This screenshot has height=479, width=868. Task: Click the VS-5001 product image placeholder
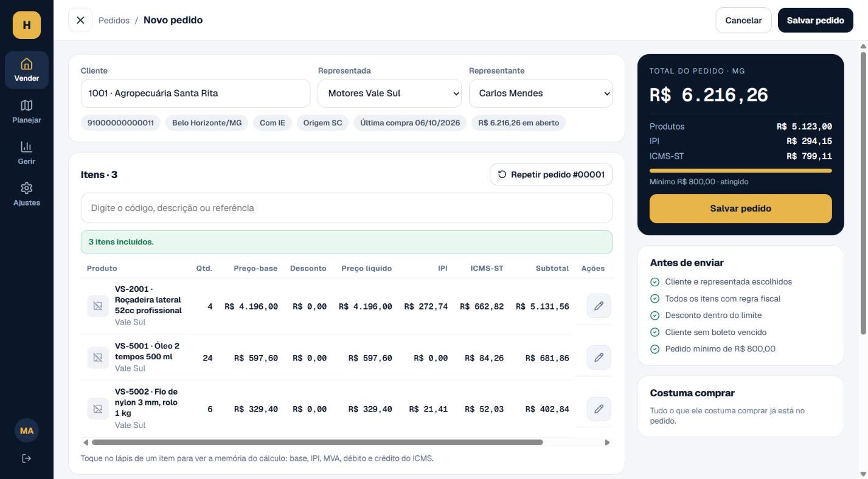pyautogui.click(x=97, y=357)
